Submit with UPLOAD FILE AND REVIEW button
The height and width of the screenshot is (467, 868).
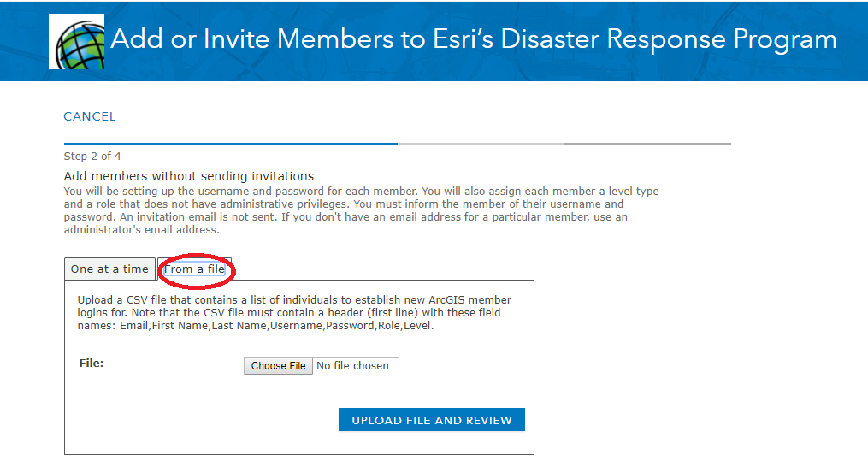click(x=432, y=420)
